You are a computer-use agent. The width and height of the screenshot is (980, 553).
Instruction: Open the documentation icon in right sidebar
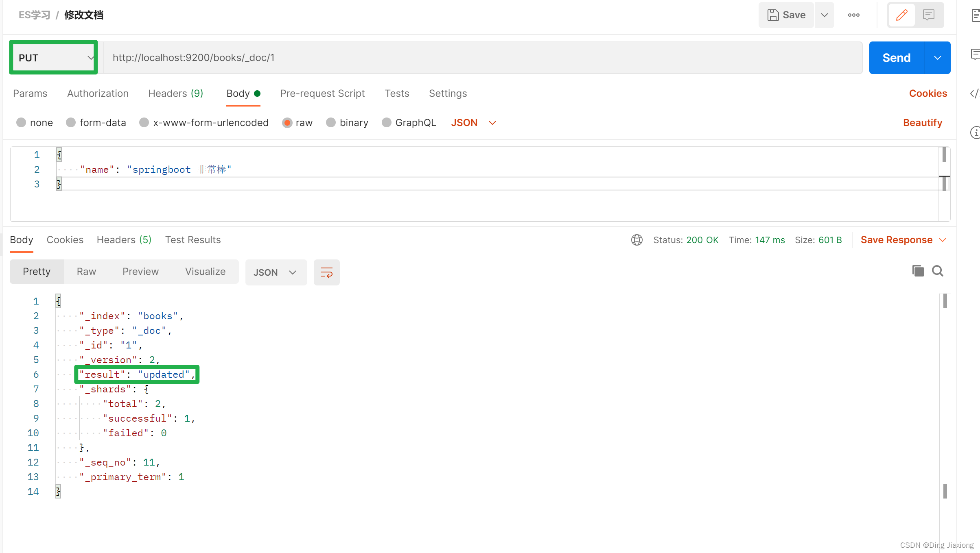(x=975, y=15)
